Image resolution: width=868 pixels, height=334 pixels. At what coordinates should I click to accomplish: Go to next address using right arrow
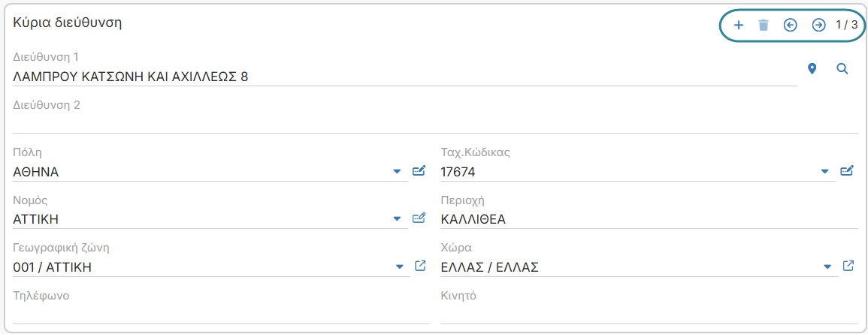818,25
